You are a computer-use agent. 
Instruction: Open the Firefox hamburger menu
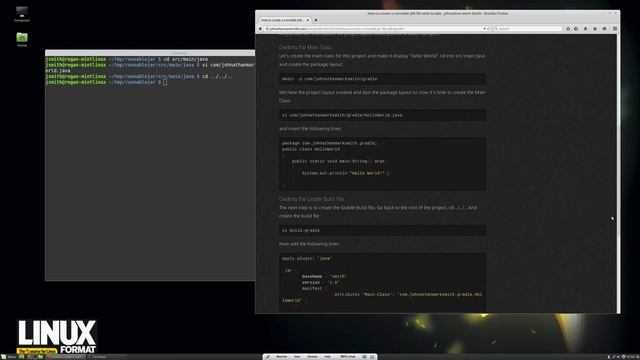(615, 29)
